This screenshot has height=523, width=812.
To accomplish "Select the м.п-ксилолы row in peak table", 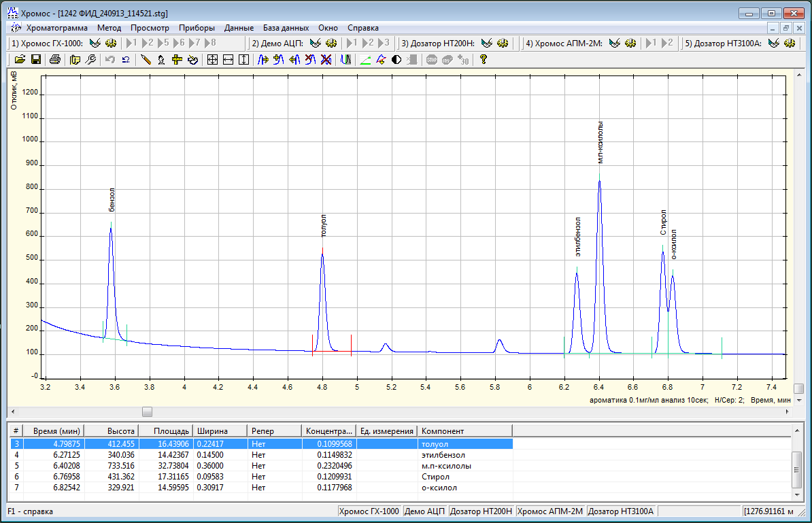I will point(446,466).
